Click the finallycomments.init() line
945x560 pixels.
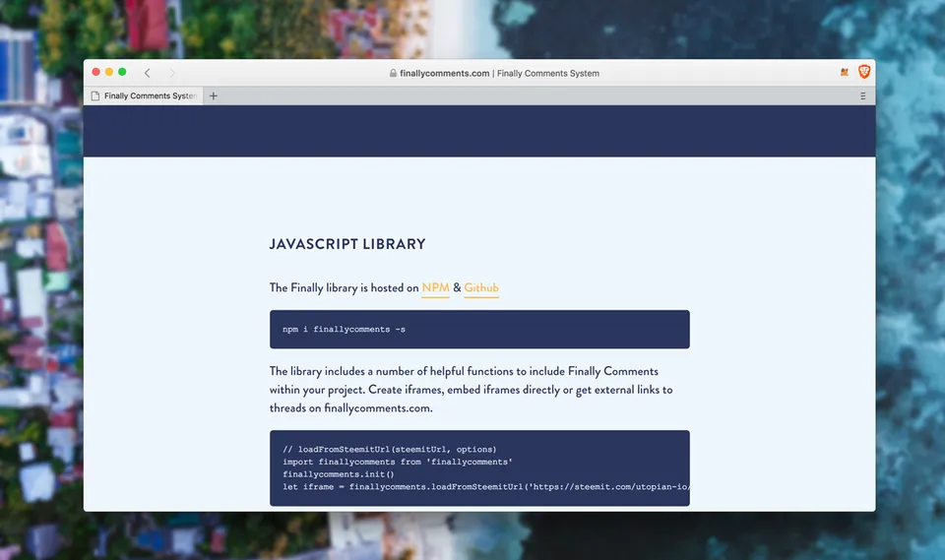(338, 473)
